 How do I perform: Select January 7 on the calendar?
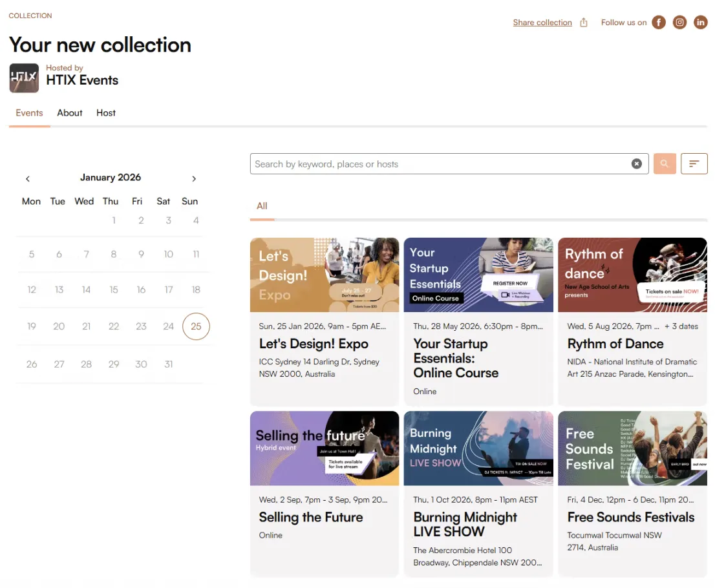pos(86,255)
